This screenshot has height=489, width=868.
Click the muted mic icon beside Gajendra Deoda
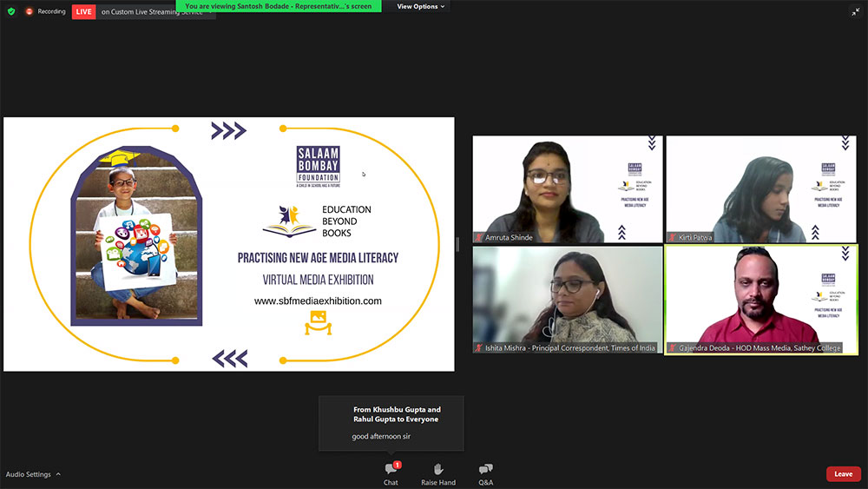(x=673, y=347)
